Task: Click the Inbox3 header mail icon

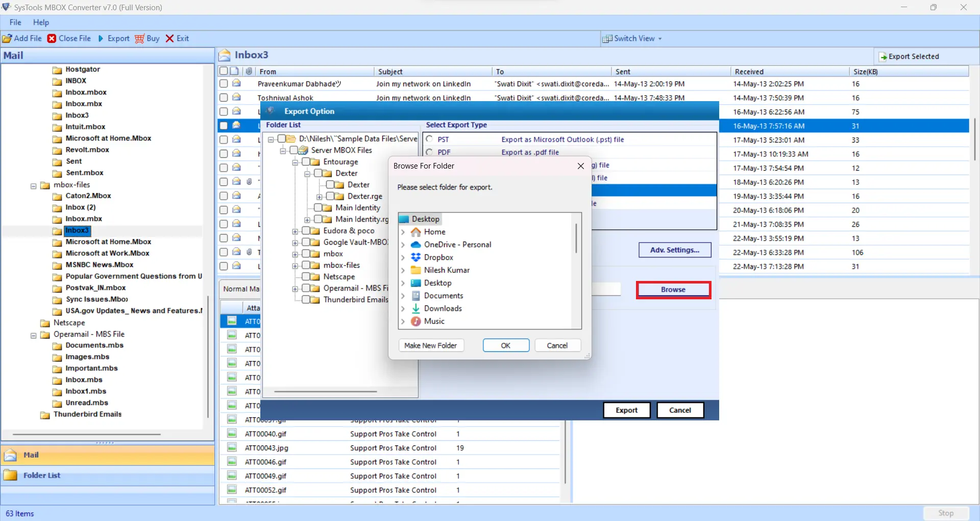Action: point(225,55)
